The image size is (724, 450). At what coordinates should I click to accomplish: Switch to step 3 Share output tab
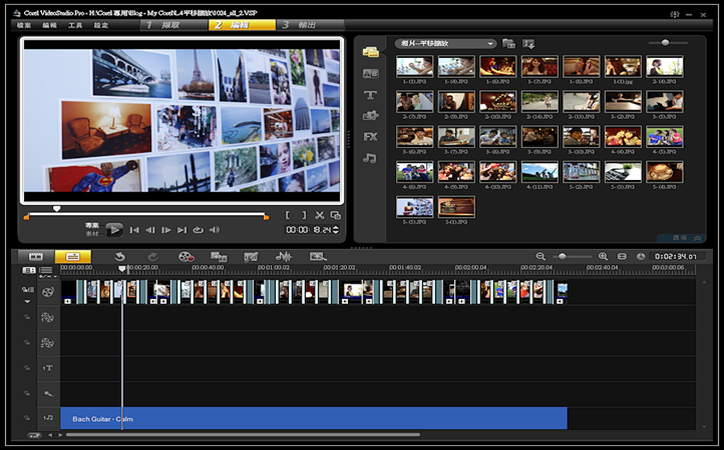310,25
